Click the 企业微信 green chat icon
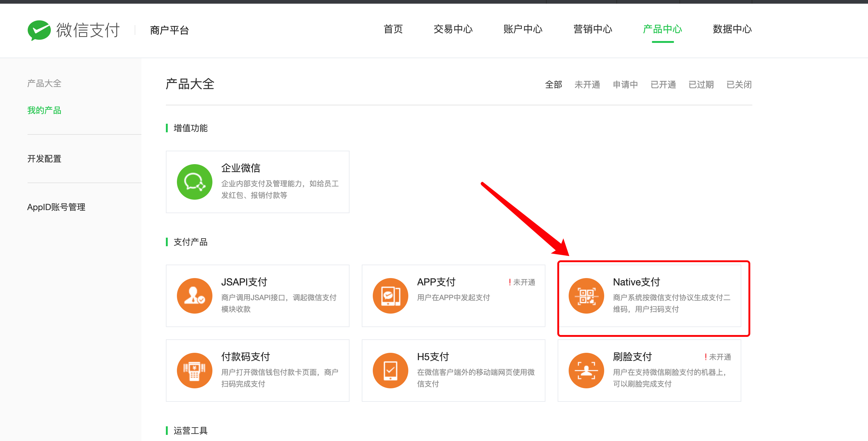The height and width of the screenshot is (441, 868). [x=194, y=182]
